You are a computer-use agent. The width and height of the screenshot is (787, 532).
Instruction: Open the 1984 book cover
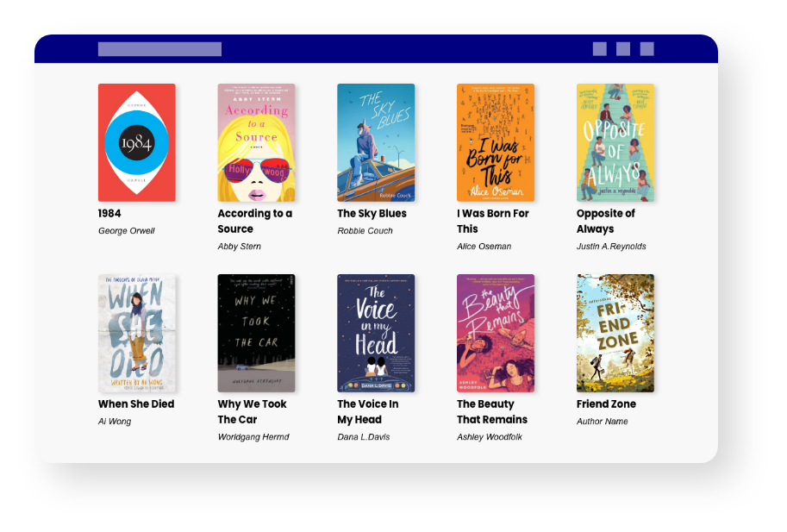click(136, 142)
